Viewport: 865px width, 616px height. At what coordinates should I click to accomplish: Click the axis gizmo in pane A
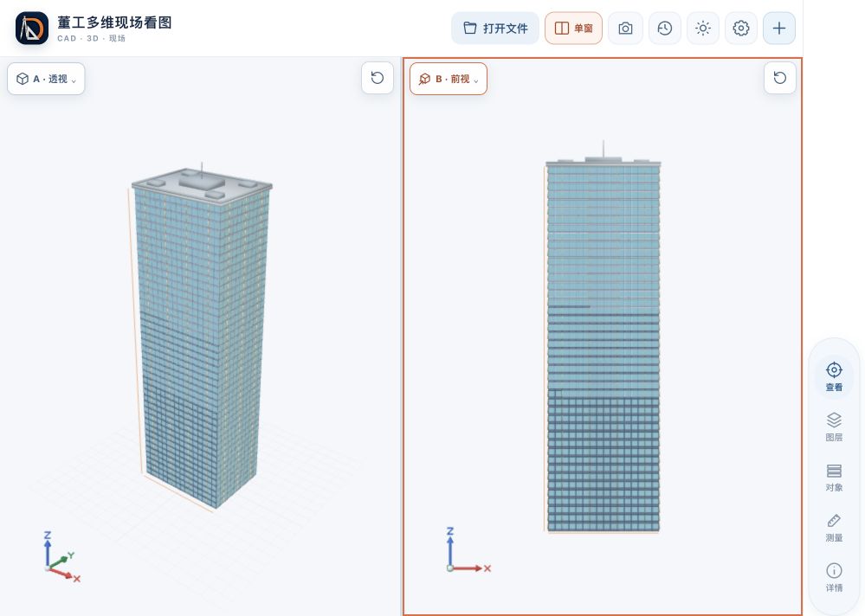pos(61,557)
